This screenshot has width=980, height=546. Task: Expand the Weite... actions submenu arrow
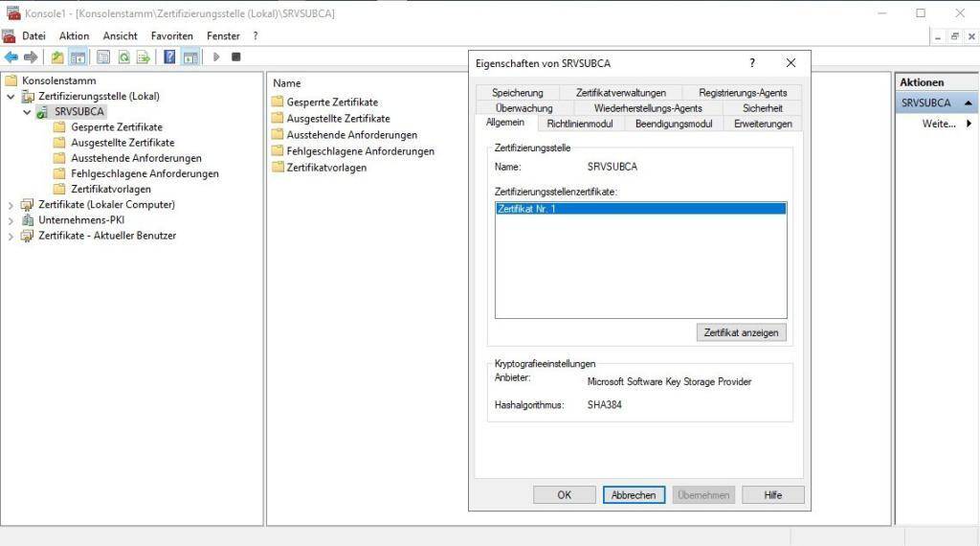969,124
